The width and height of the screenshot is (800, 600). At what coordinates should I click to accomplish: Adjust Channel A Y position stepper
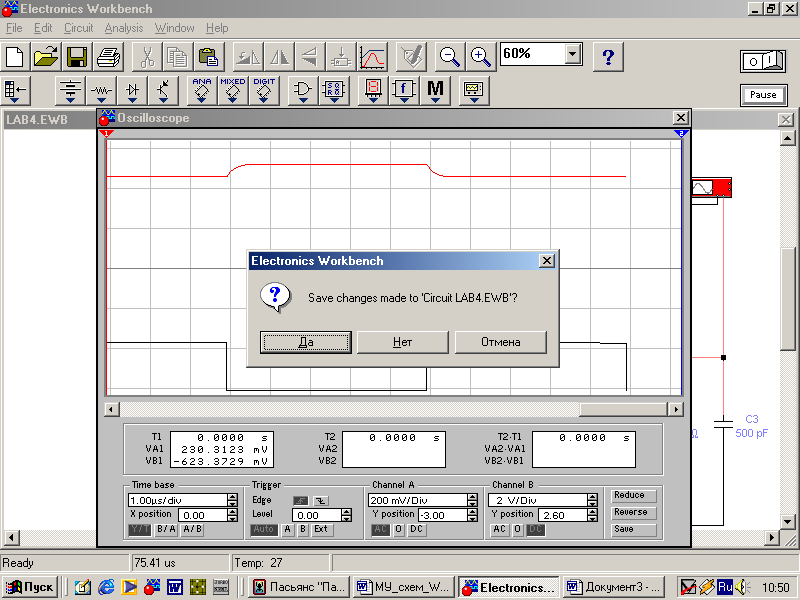472,515
